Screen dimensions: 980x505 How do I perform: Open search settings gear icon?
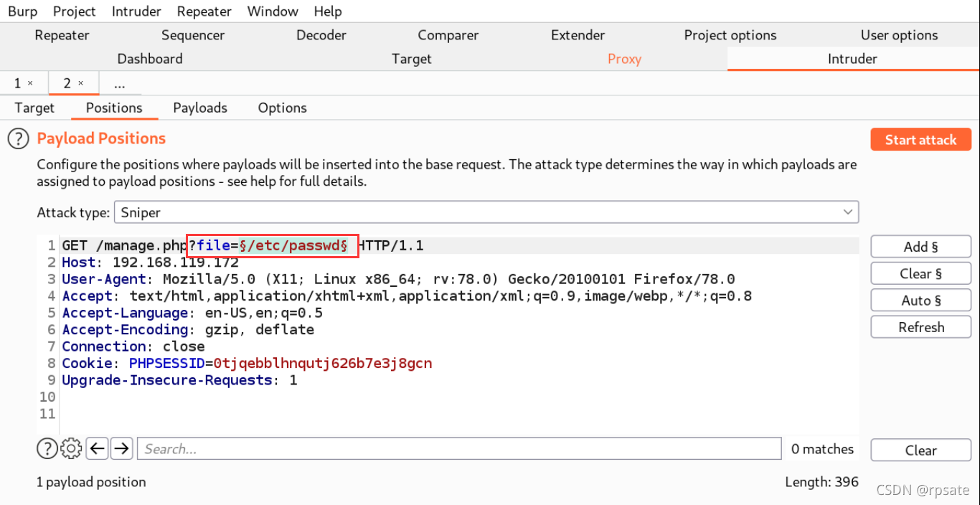click(71, 449)
